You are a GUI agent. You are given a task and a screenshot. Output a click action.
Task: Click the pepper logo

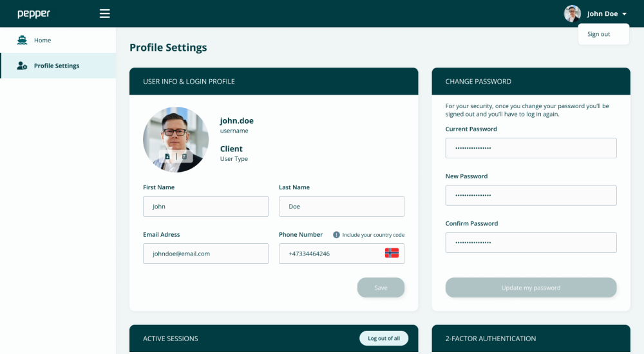pos(33,14)
